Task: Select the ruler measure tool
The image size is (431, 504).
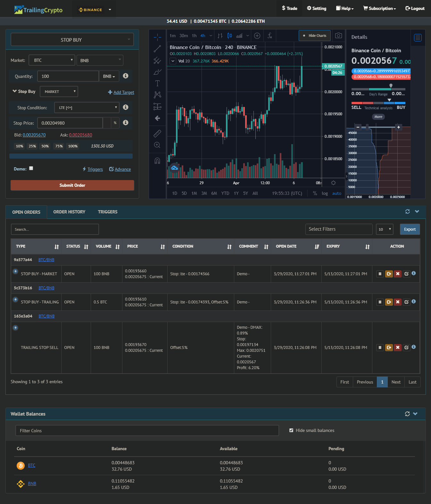Action: point(157,133)
